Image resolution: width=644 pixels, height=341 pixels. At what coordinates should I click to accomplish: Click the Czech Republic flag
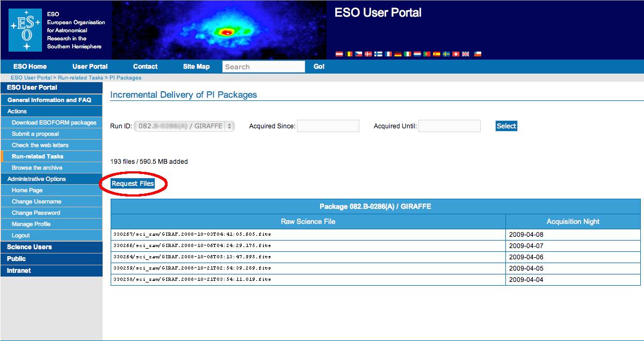pyautogui.click(x=358, y=54)
